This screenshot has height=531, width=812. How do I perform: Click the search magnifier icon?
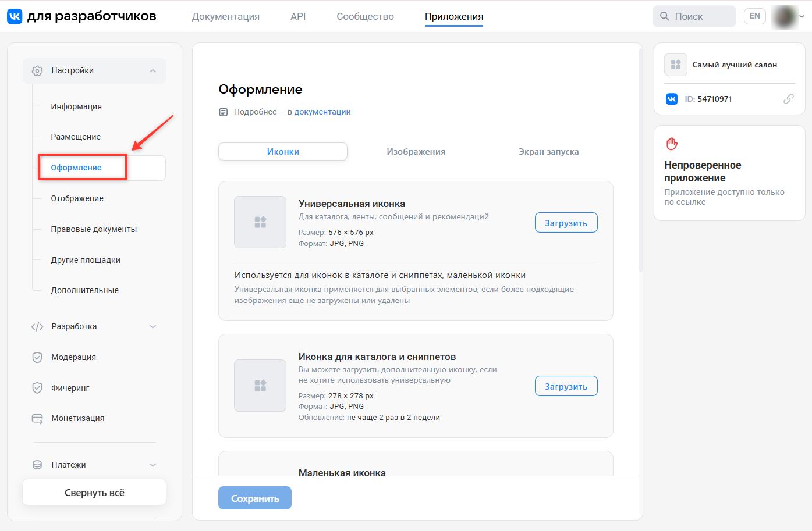665,16
